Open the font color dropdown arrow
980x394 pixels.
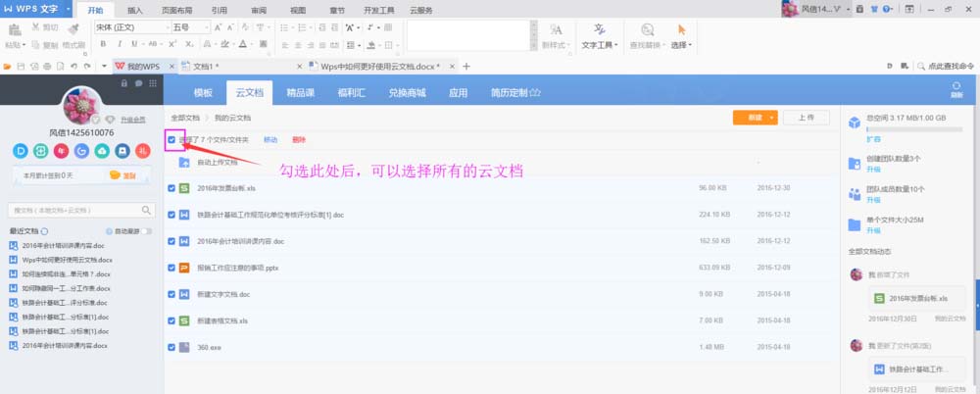click(251, 44)
